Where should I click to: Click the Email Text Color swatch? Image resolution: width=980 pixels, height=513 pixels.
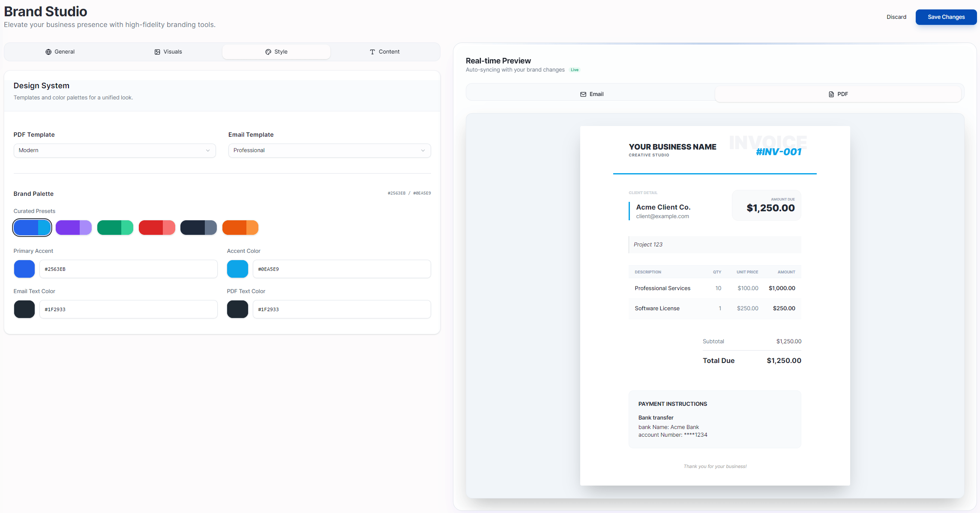click(24, 309)
